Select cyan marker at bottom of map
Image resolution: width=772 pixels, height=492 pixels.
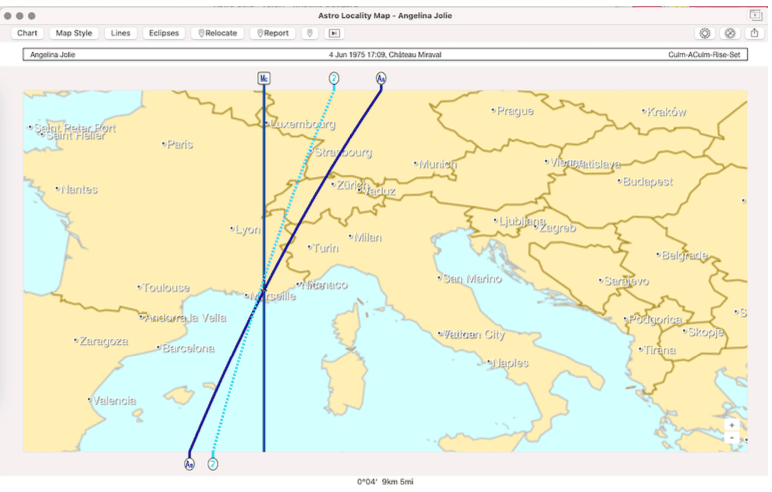213,464
